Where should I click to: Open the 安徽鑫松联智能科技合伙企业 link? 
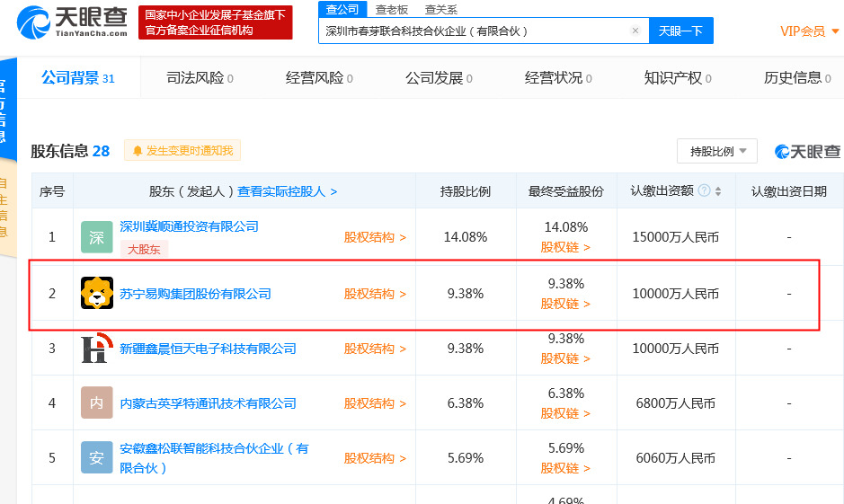coord(214,458)
